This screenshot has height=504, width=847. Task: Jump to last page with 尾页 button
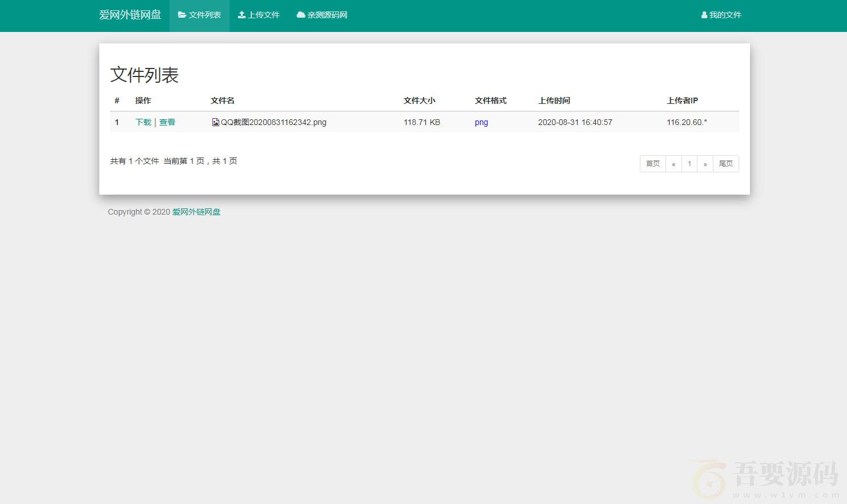click(726, 164)
